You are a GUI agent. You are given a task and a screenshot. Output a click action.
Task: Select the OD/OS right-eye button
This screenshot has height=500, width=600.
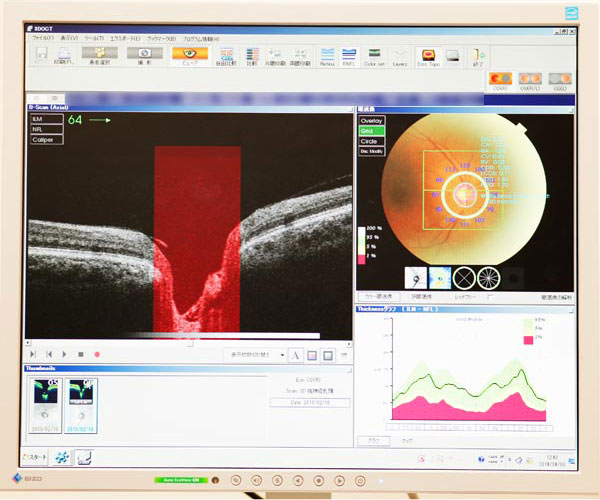pyautogui.click(x=500, y=81)
